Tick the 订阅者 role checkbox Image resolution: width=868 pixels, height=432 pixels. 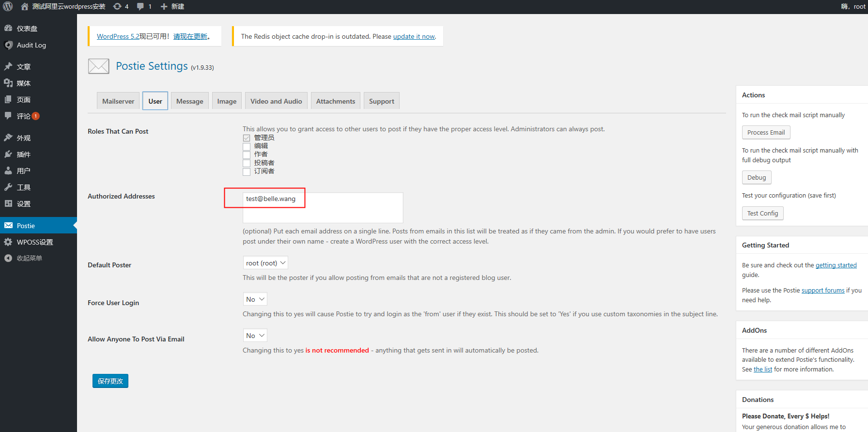click(x=247, y=171)
